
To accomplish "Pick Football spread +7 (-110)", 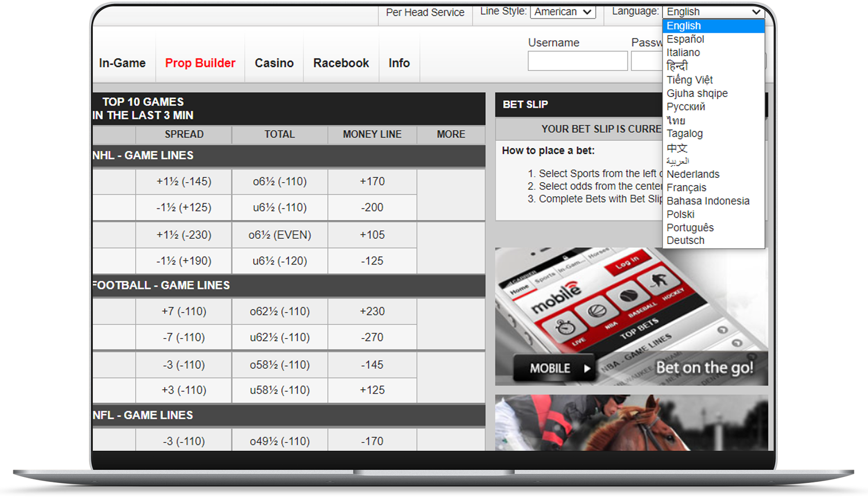I will click(184, 312).
